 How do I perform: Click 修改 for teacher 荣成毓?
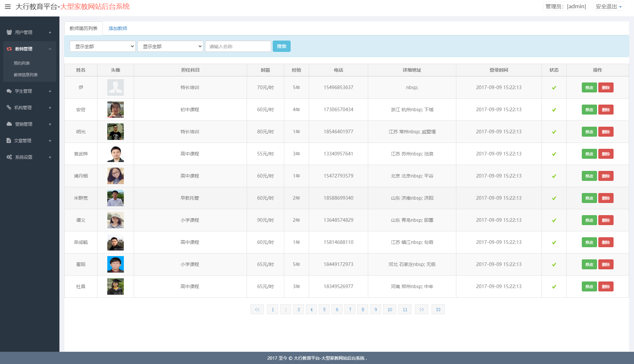coord(589,242)
